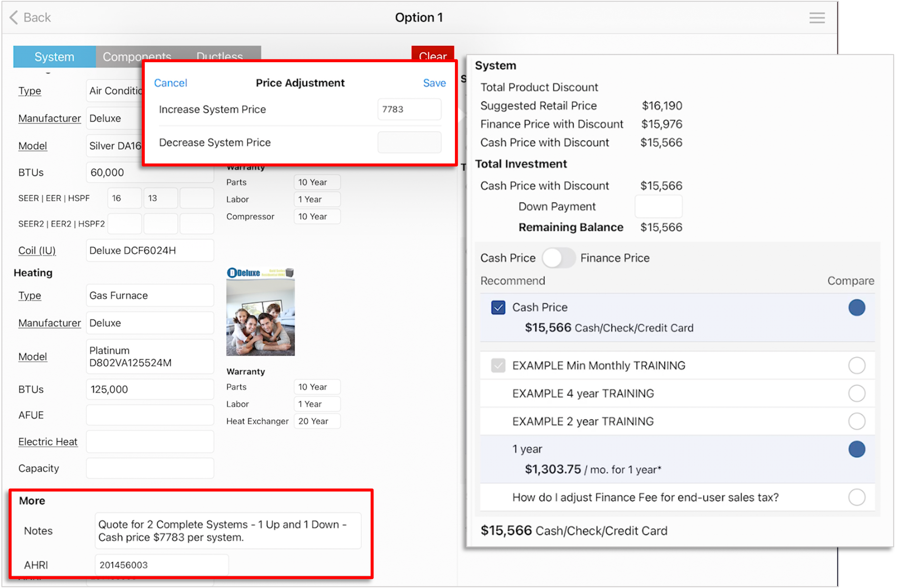The image size is (897, 588).
Task: Deselect the 1 year compare circle
Action: 857,449
